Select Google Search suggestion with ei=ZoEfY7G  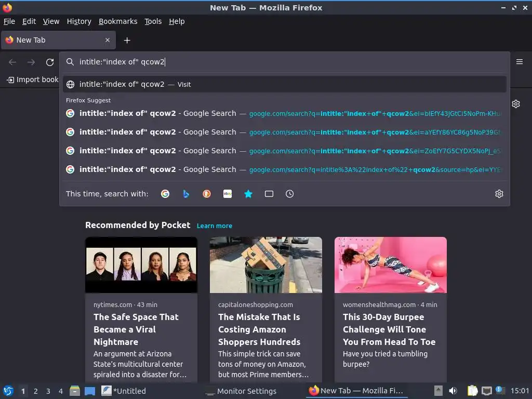[x=284, y=151]
